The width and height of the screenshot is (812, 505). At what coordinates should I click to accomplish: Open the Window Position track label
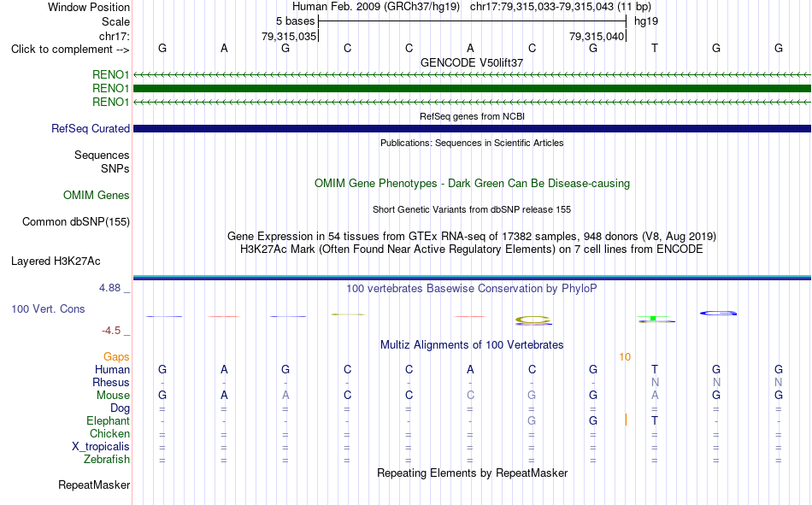coord(89,7)
